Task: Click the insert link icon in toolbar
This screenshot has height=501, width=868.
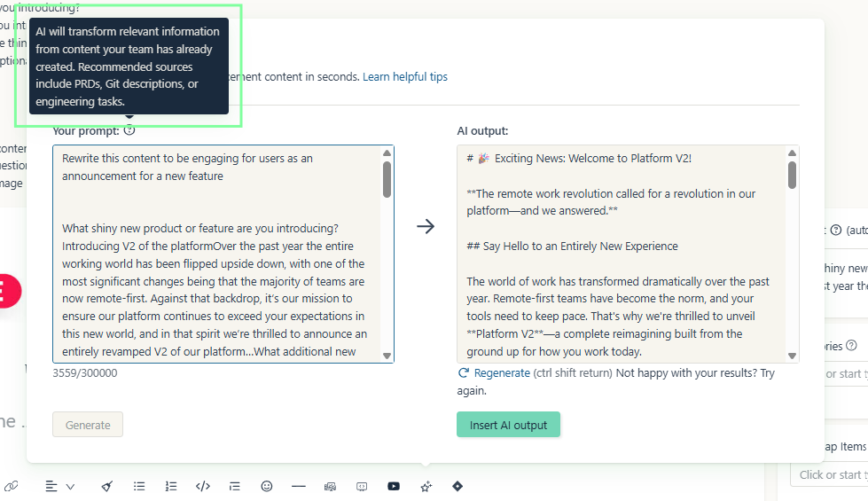Action: pyautogui.click(x=11, y=486)
